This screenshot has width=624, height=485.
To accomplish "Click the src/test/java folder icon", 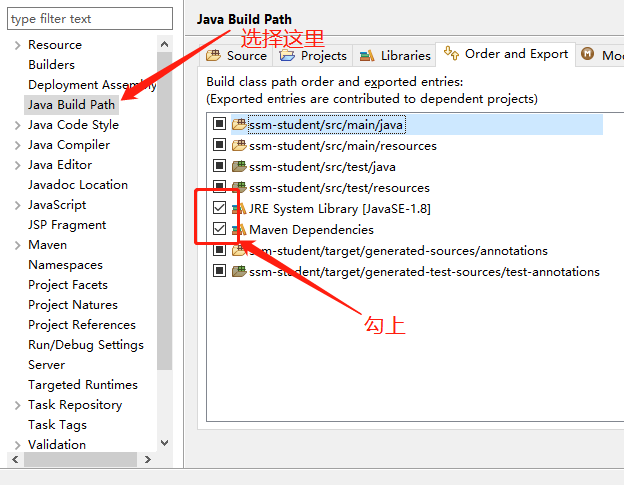I will click(x=239, y=166).
